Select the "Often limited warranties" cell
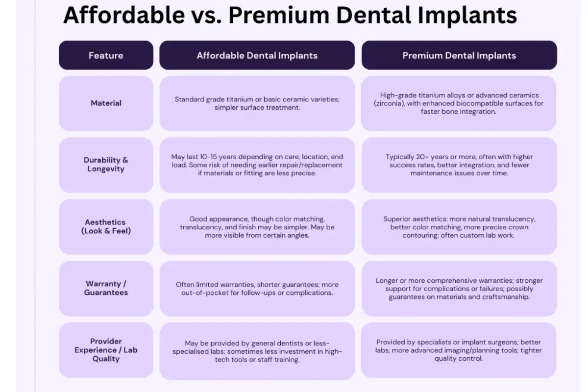Screen dimensions: 588x392 click(257, 288)
